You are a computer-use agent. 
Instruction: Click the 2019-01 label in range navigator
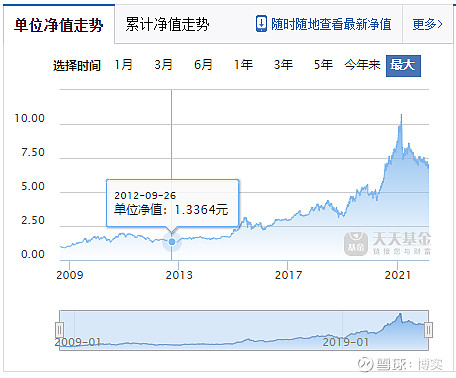click(345, 342)
